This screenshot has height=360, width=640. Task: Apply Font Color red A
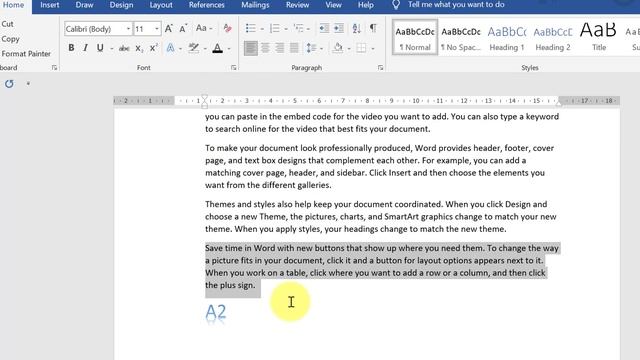tap(218, 48)
